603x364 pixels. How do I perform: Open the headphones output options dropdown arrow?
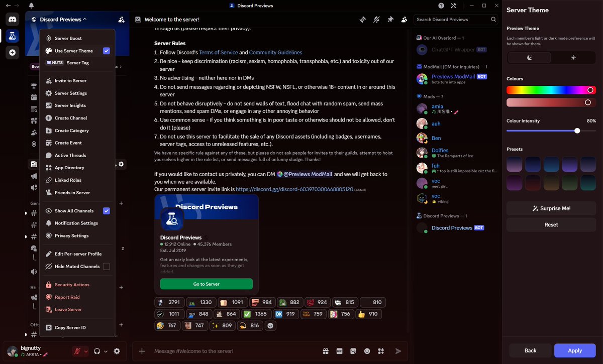click(106, 351)
